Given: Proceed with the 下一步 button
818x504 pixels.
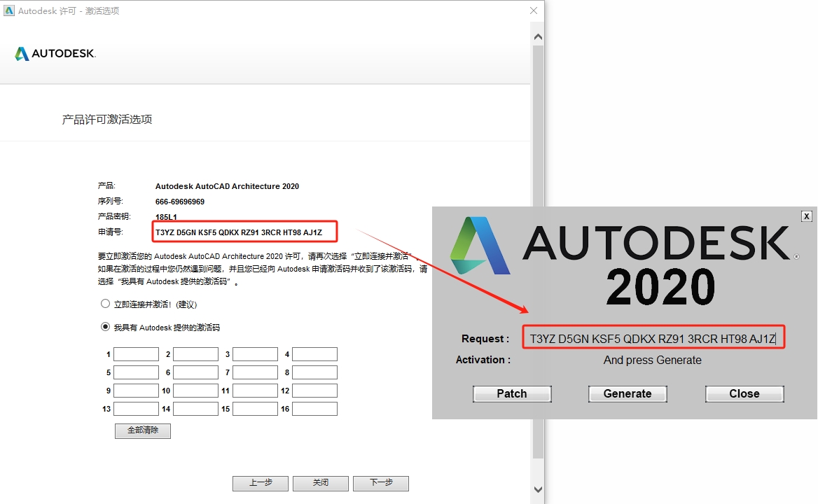Looking at the screenshot, I should point(381,483).
